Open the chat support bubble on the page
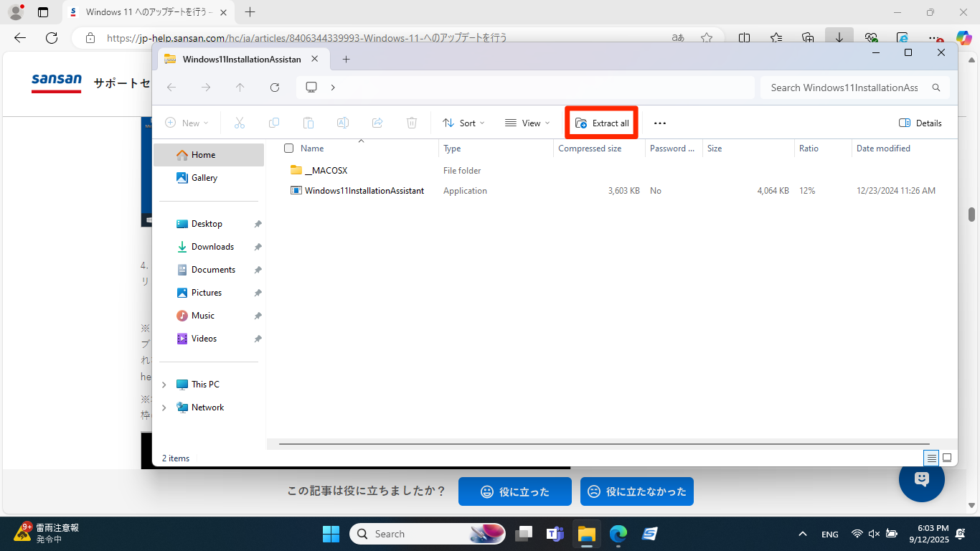 922,479
